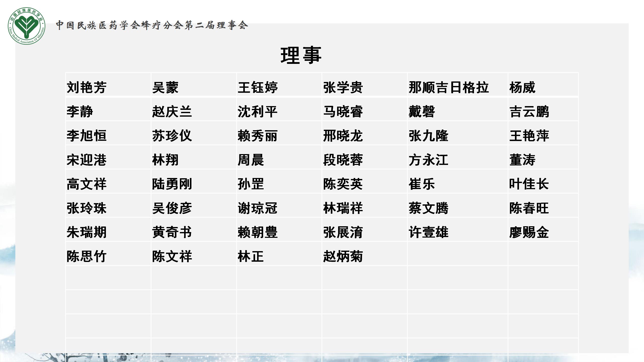Select the cell containing 吴蒙
Image resolution: width=644 pixels, height=362 pixels.
click(x=165, y=87)
